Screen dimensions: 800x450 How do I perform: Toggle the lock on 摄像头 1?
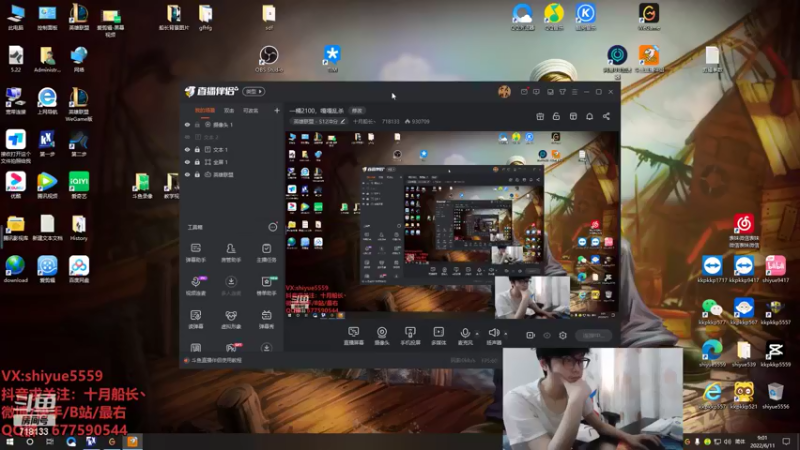point(197,124)
